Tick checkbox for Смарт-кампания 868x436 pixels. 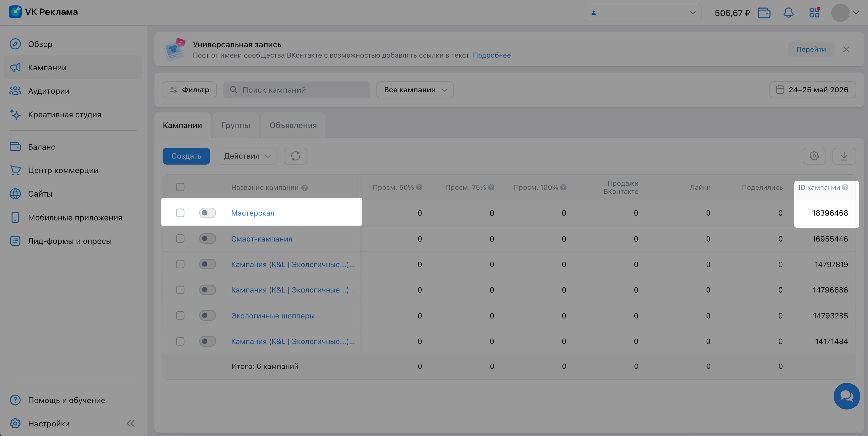[x=180, y=239]
